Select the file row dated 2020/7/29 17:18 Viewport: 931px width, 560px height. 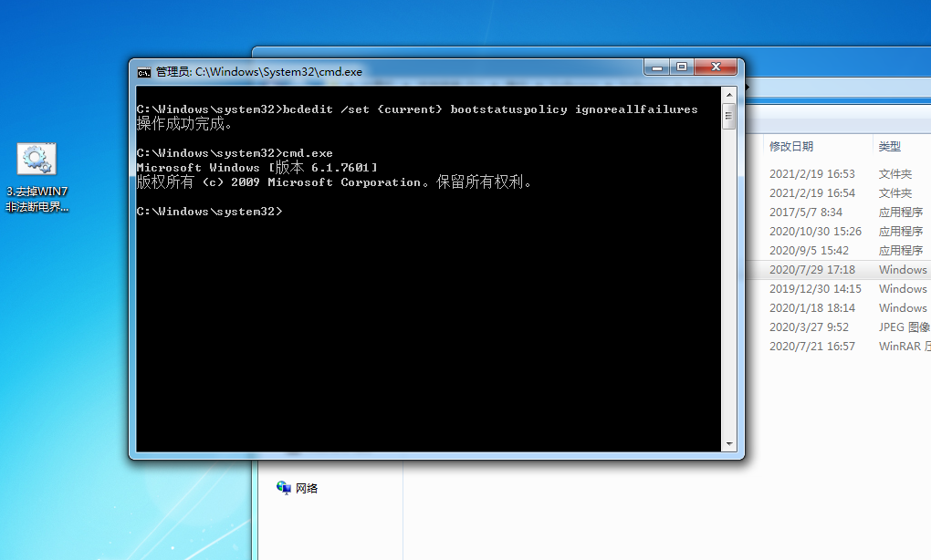[x=812, y=270]
